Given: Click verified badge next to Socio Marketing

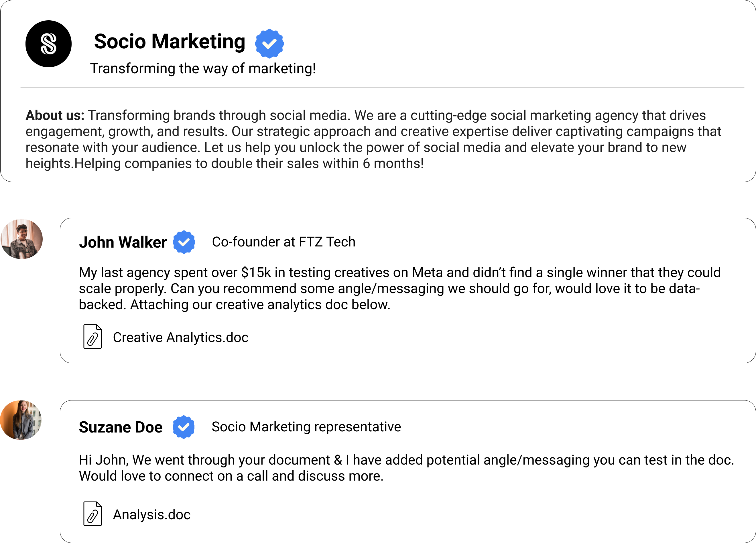Looking at the screenshot, I should click(x=269, y=43).
